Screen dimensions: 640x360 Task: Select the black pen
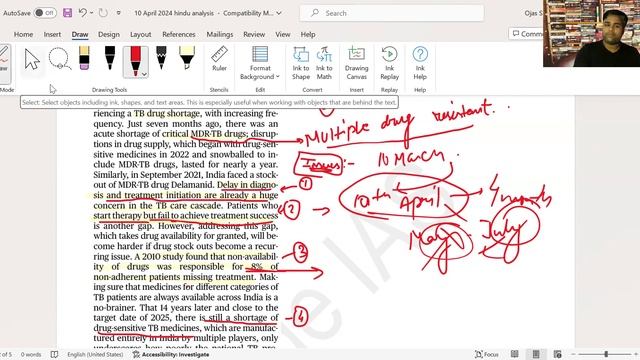pos(110,58)
